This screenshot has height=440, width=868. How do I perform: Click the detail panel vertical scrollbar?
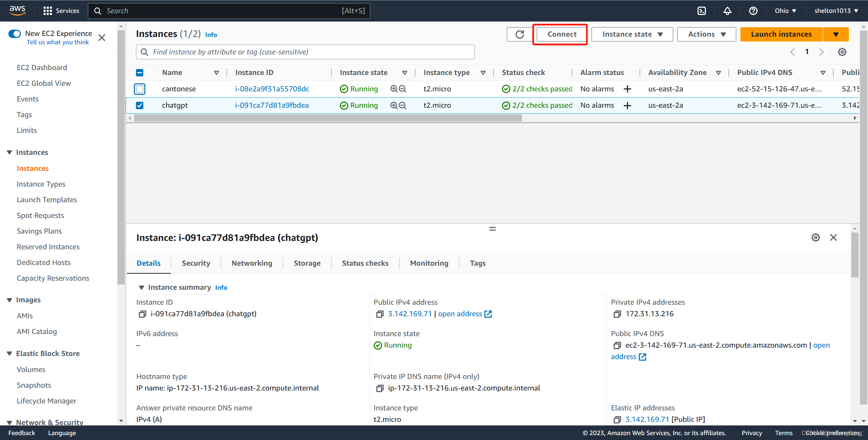[855, 255]
